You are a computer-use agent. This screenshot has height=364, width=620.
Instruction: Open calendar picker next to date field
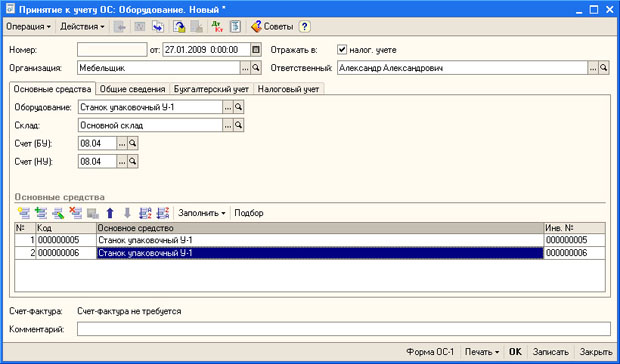click(256, 50)
